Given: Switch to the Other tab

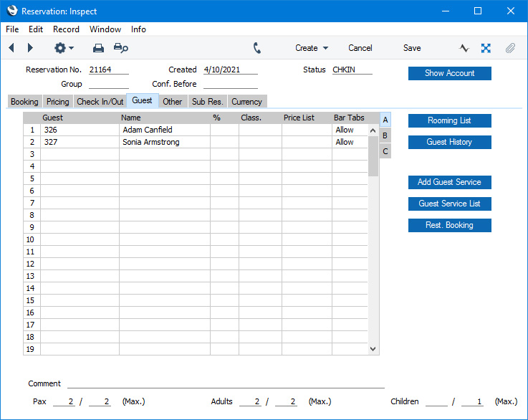Looking at the screenshot, I should 173,101.
